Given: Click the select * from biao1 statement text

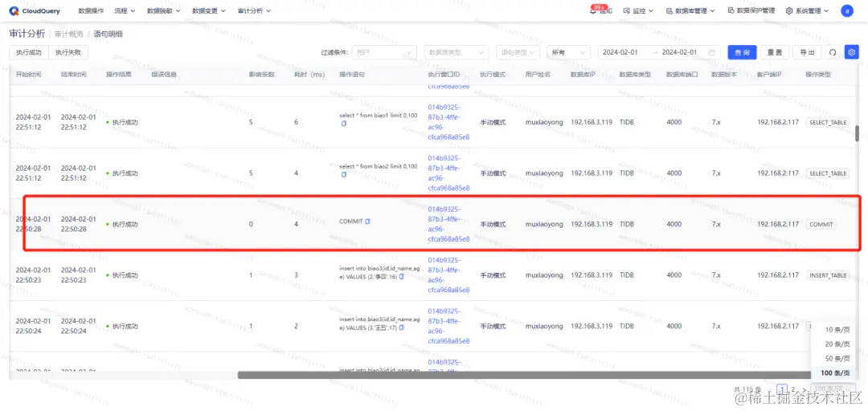Looking at the screenshot, I should point(379,115).
